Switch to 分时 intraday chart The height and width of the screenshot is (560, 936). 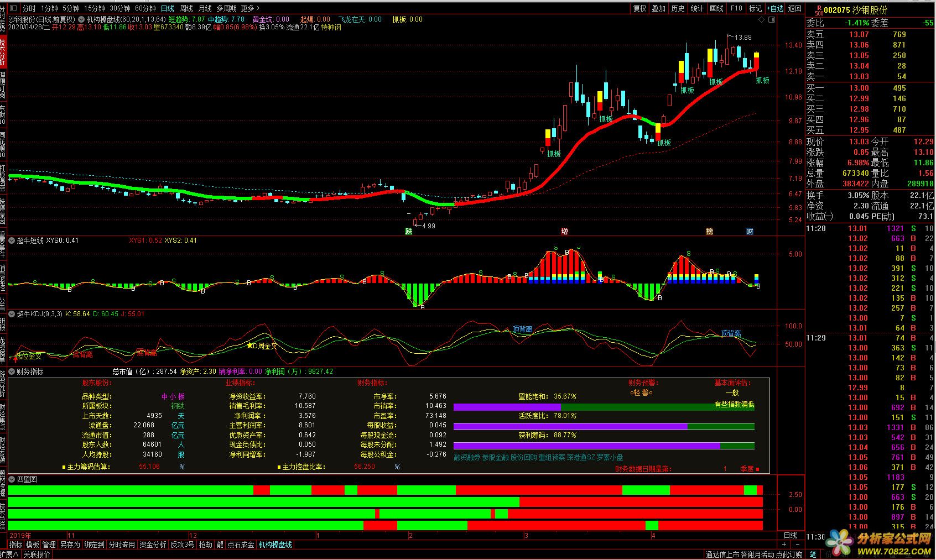(x=29, y=8)
